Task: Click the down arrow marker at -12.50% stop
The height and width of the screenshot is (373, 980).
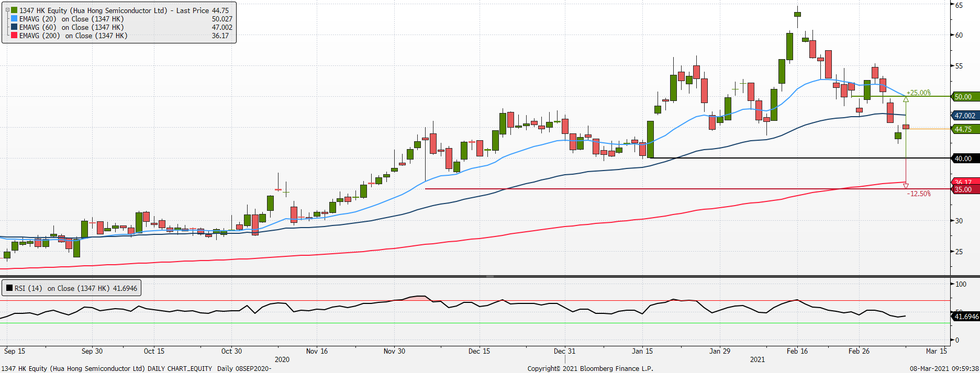Action: 906,186
